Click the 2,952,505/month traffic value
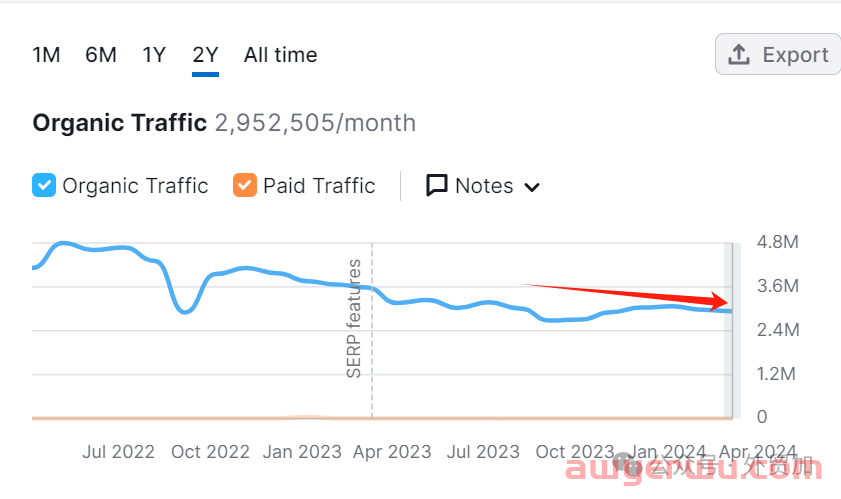Viewport: 841px width, 499px height. click(x=315, y=123)
